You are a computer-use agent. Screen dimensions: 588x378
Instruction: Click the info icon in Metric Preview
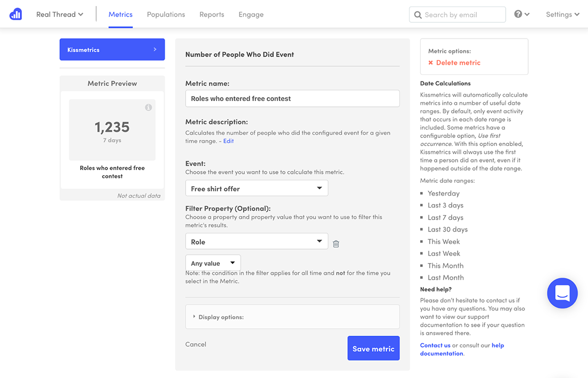[x=149, y=107]
